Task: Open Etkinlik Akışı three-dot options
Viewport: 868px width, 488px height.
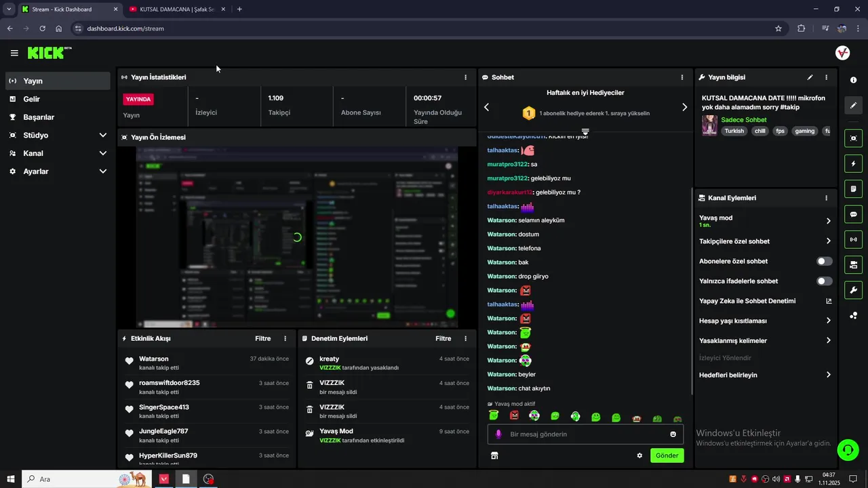Action: (x=285, y=338)
